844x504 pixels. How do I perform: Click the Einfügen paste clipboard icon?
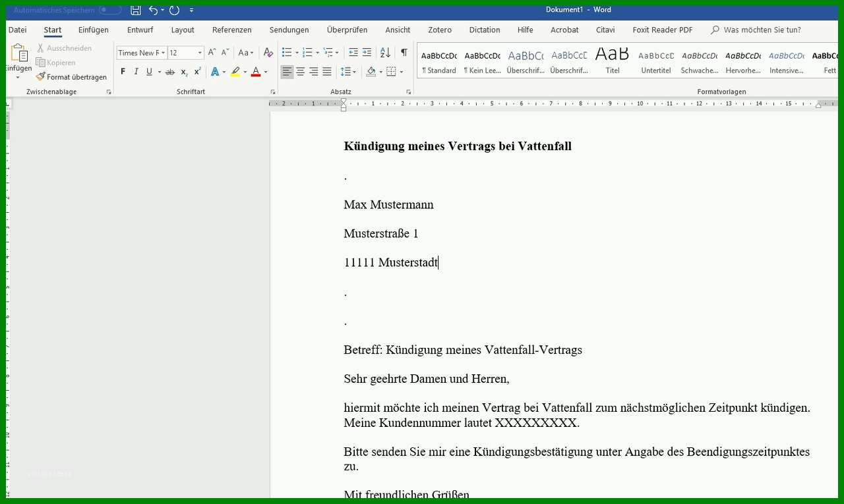(18, 53)
